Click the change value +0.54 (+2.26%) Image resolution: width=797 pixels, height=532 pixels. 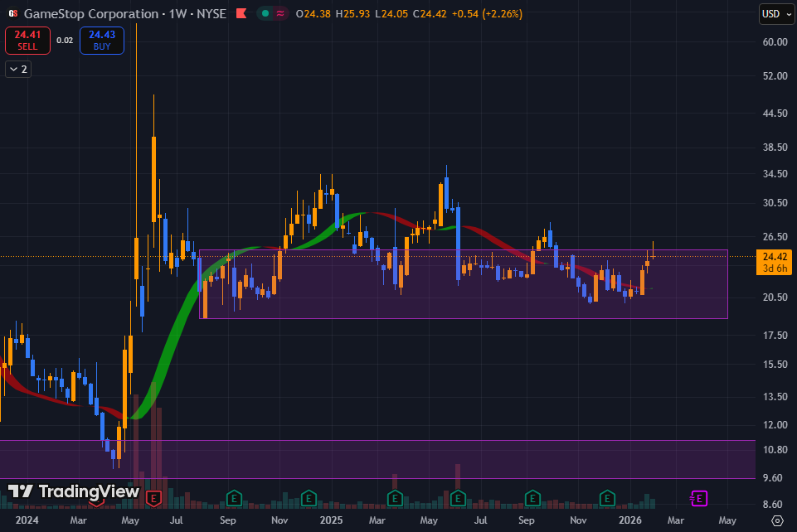(x=487, y=14)
